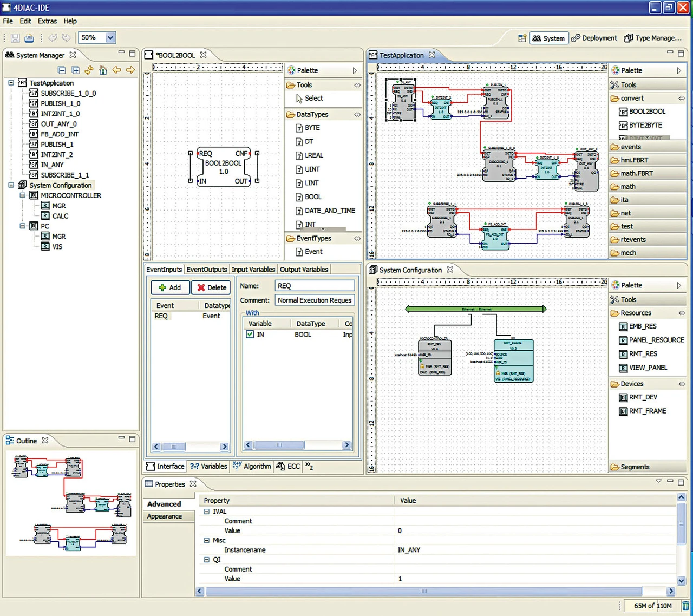693x616 pixels.
Task: Select RMT_FRAME device in palette
Action: (643, 411)
